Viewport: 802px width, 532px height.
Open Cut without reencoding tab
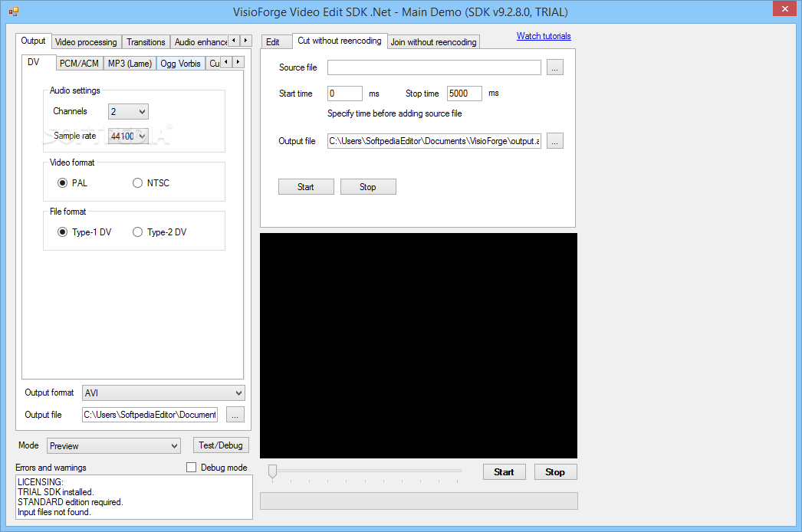coord(340,41)
